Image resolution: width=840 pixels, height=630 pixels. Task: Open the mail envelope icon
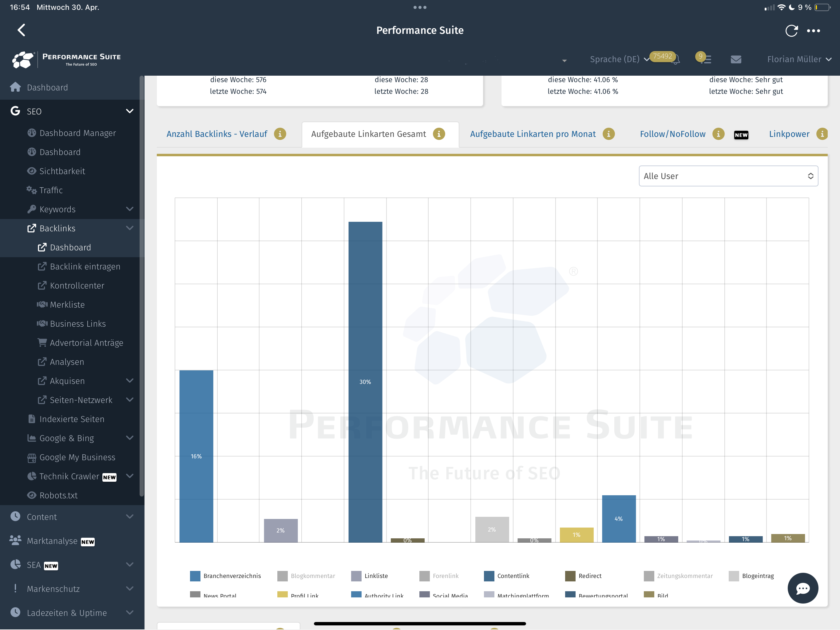(736, 59)
